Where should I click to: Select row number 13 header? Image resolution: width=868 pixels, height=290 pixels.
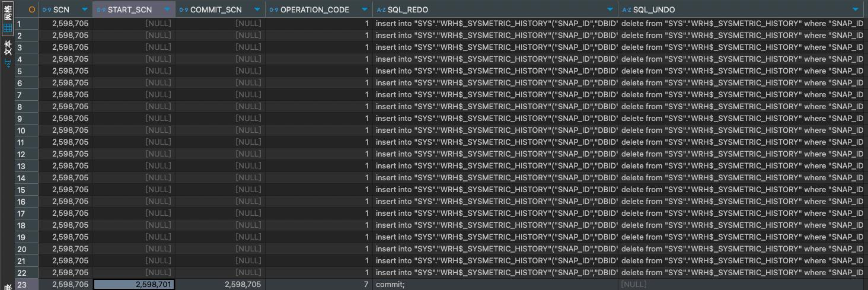click(27, 166)
